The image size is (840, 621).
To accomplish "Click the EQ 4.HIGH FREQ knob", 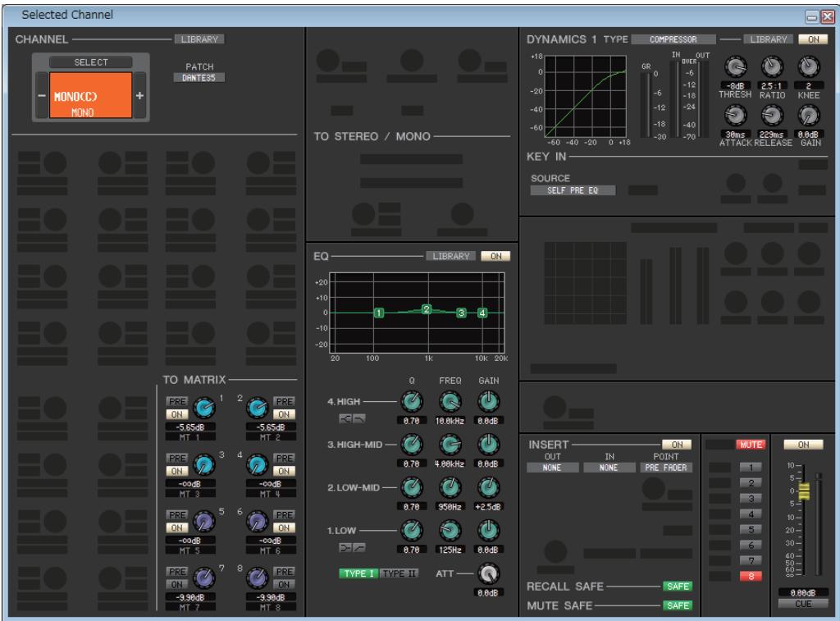I will pyautogui.click(x=450, y=401).
